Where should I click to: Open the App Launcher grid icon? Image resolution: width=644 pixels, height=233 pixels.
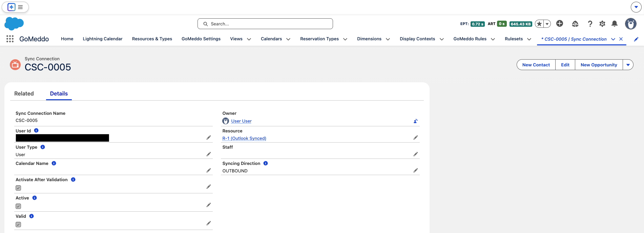click(x=10, y=39)
